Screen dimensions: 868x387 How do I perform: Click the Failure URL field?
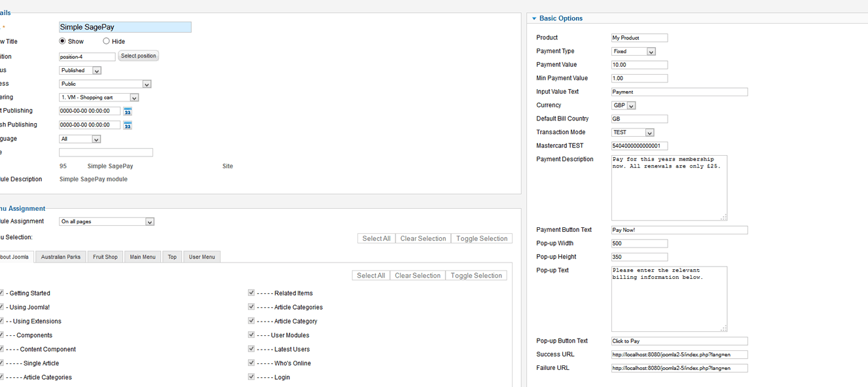[679, 369]
